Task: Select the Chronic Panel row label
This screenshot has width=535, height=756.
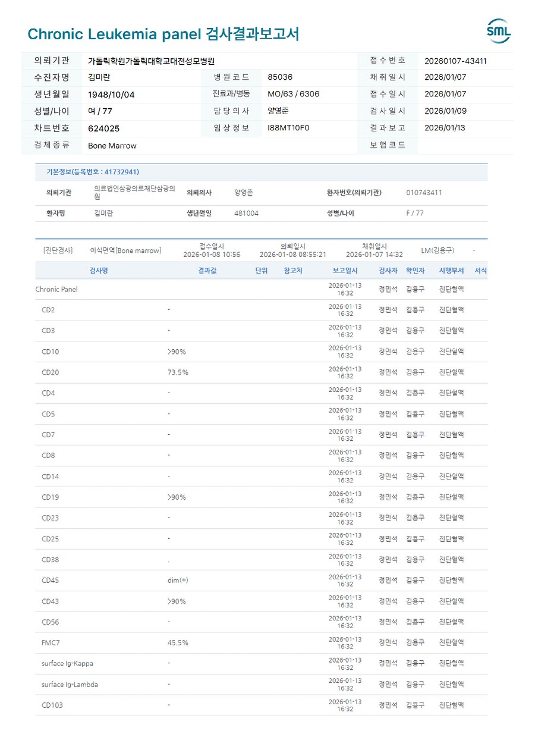Action: 56,290
